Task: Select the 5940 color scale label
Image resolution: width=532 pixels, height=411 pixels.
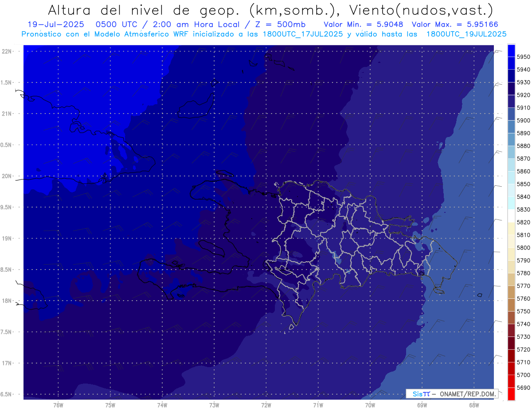Action: 524,70
